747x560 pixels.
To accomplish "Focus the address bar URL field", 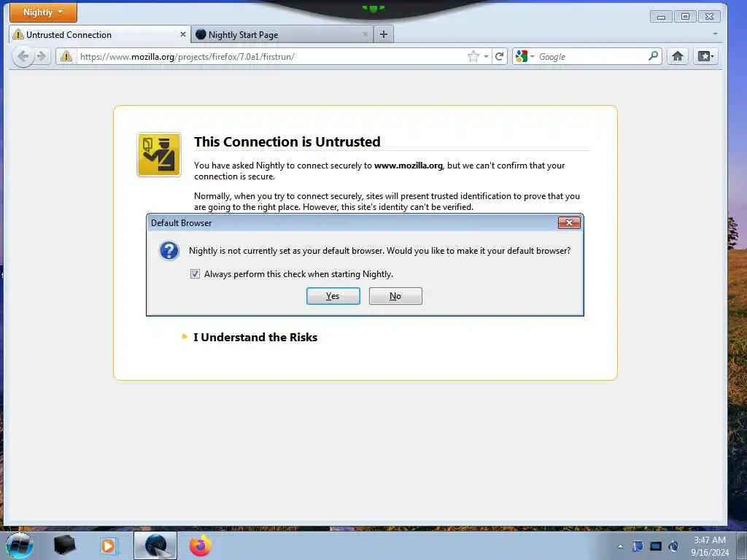I will pos(271,57).
